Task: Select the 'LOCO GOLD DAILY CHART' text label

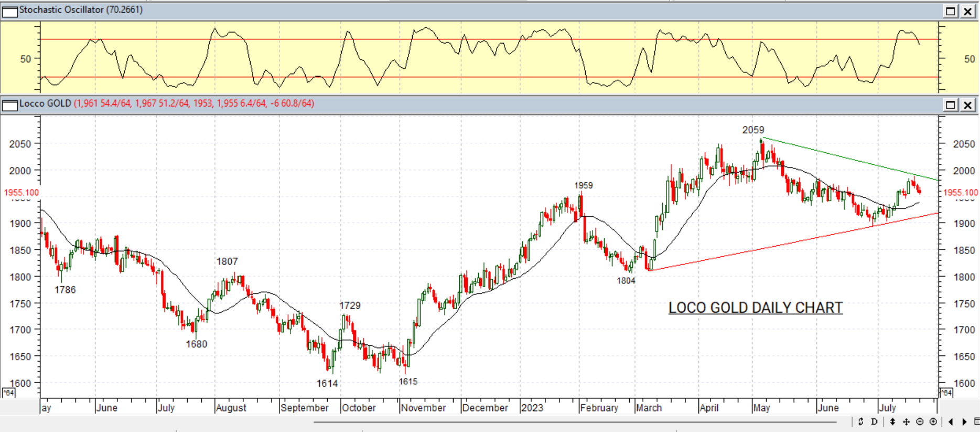Action: [756, 308]
